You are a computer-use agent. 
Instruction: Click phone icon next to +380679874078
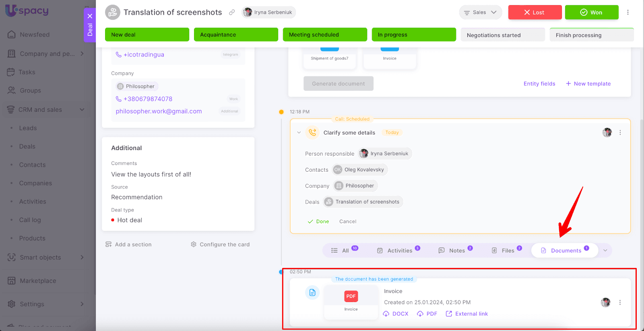[x=119, y=99]
